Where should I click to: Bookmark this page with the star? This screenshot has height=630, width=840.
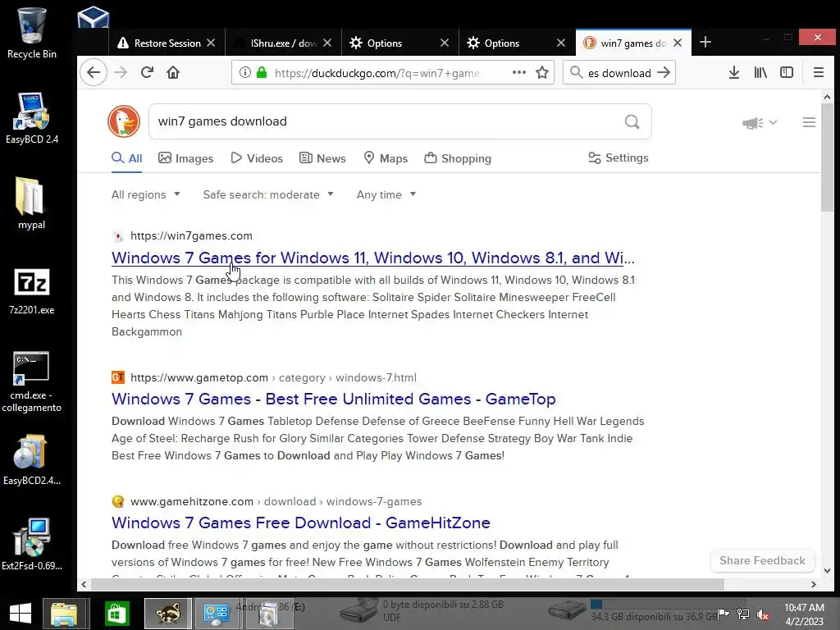tap(542, 72)
